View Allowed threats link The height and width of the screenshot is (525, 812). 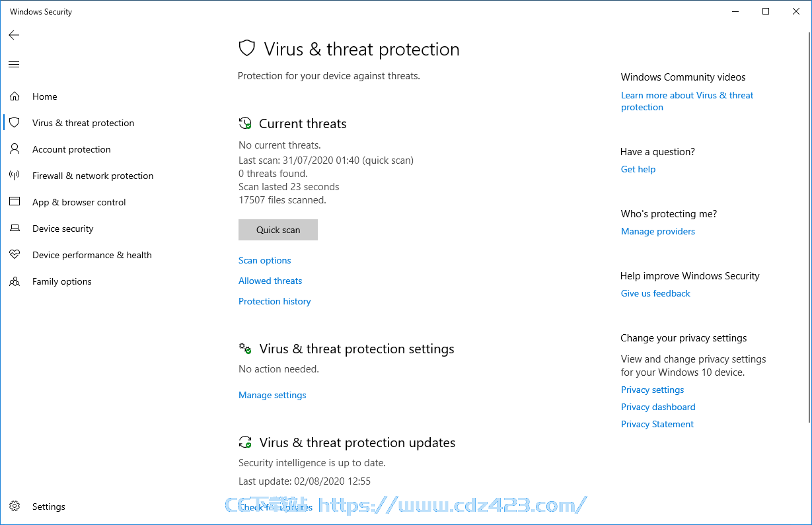[x=270, y=281]
